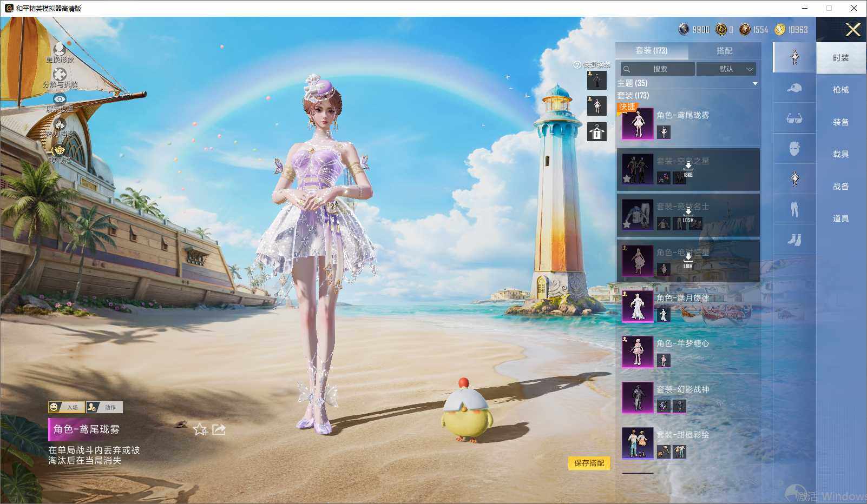Click the first piece icon under 套装-幻影战神

[664, 406]
